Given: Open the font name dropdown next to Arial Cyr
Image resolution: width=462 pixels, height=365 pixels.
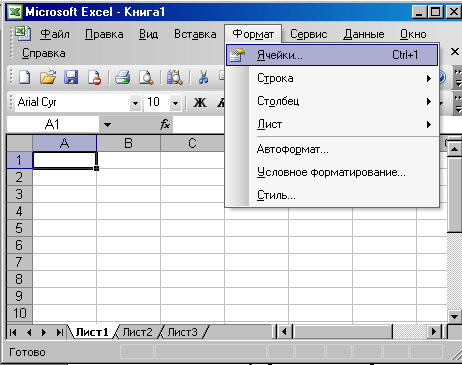Looking at the screenshot, I should point(135,103).
